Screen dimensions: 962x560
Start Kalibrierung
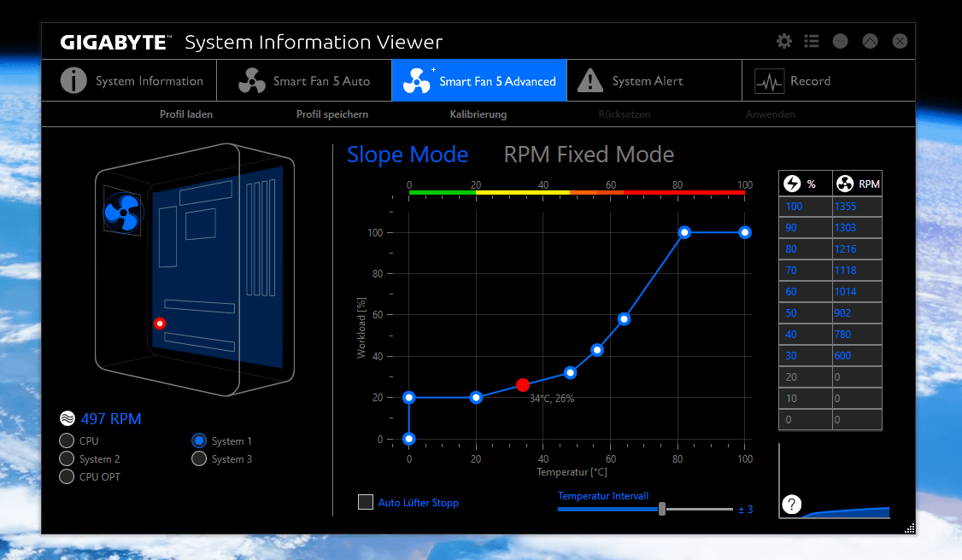coord(478,114)
